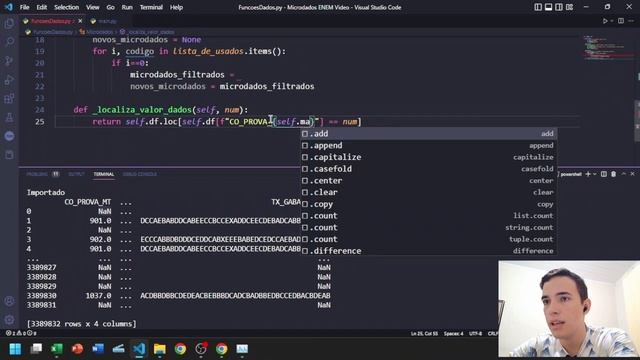
Task: Open the View menu
Action: [93, 7]
